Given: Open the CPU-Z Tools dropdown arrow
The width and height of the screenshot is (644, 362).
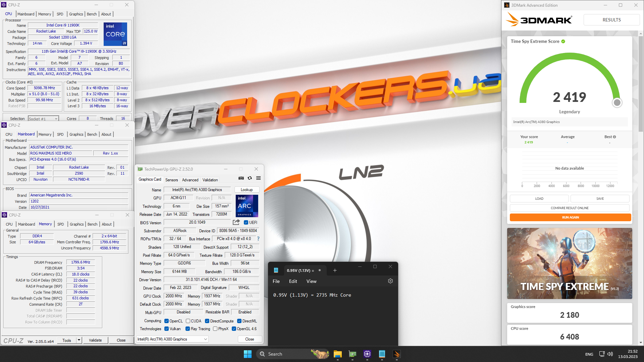Looking at the screenshot, I should click(79, 340).
